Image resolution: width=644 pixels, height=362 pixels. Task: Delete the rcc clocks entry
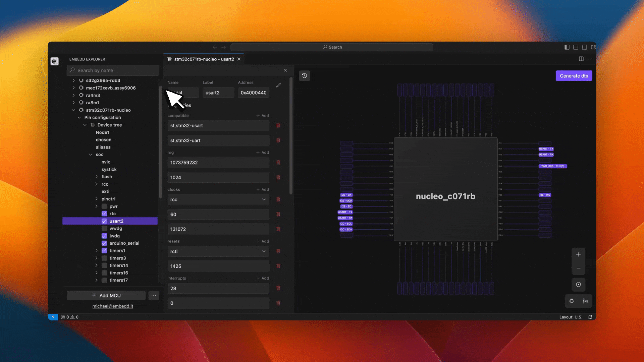coord(278,199)
